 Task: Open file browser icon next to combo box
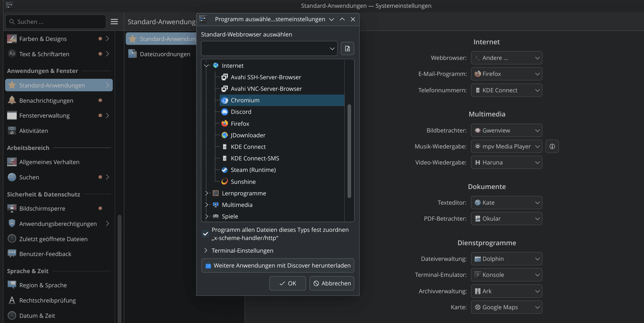(x=347, y=49)
